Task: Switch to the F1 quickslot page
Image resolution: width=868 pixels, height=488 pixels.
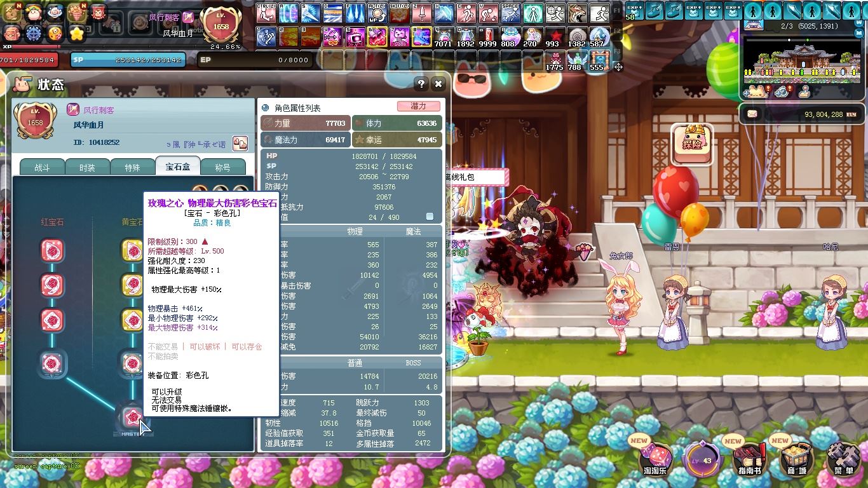Action: pyautogui.click(x=618, y=11)
